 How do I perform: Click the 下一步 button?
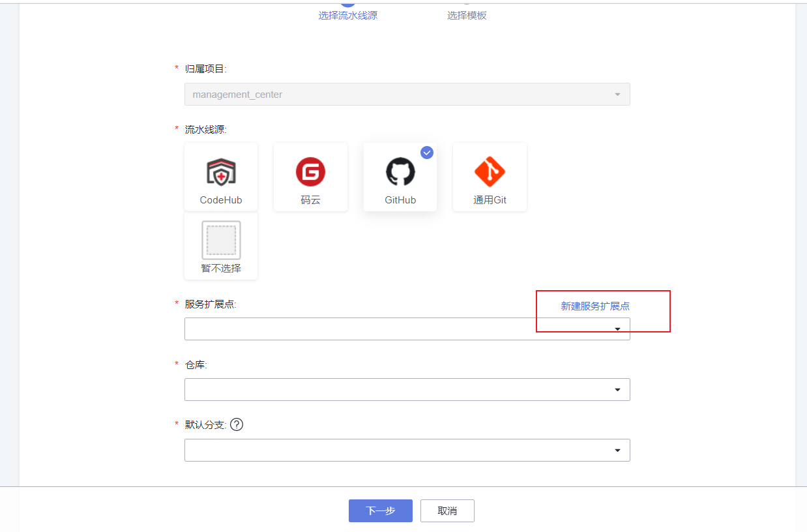(x=381, y=510)
